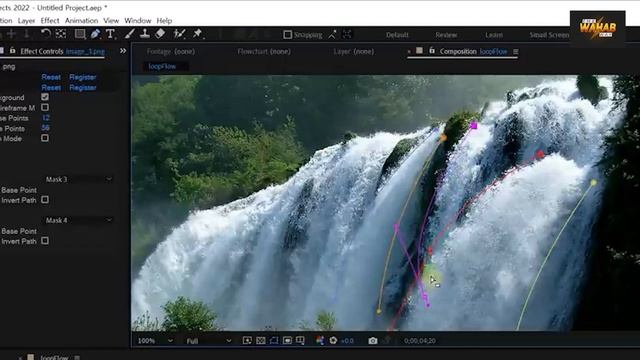Screen dimensions: 640x360
Task: Open the grid and guide options icon
Action: tap(300, 340)
